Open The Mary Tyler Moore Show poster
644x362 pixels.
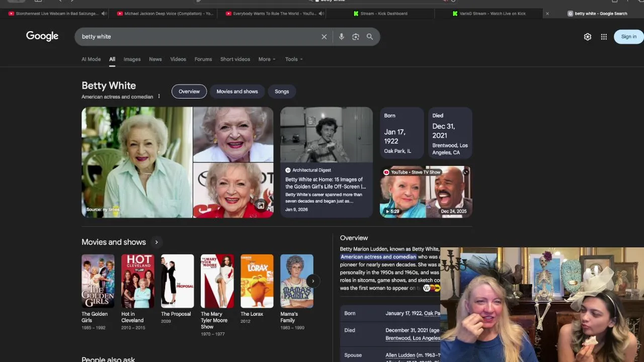click(217, 281)
